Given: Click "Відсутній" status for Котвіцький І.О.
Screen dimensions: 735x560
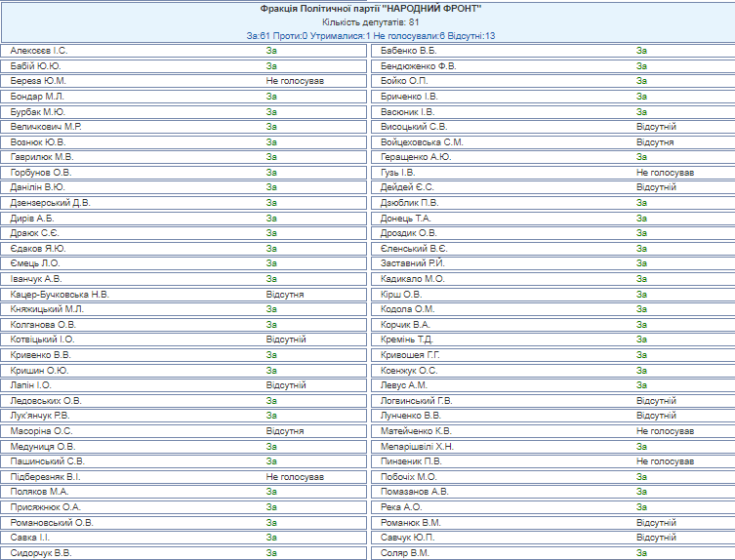Looking at the screenshot, I should tap(286, 340).
